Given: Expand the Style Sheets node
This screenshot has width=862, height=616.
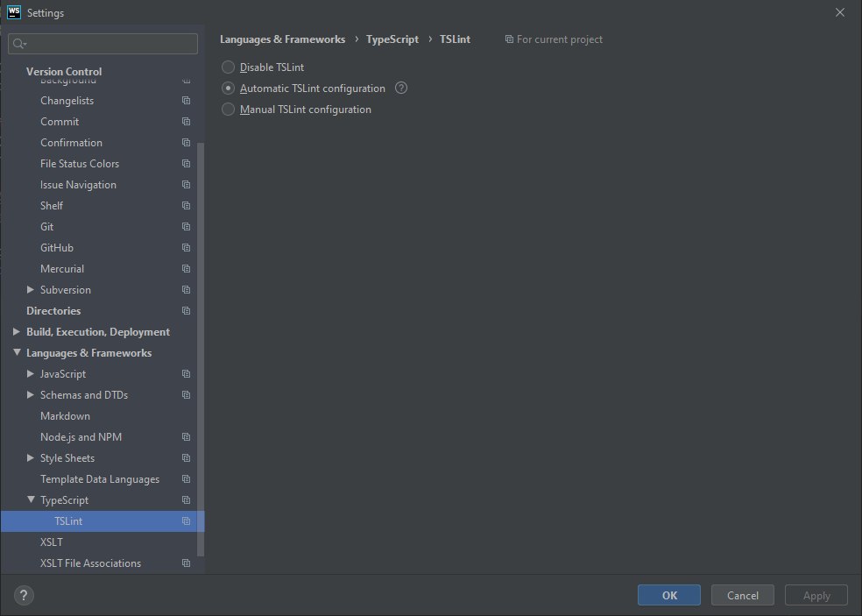Looking at the screenshot, I should pyautogui.click(x=31, y=457).
